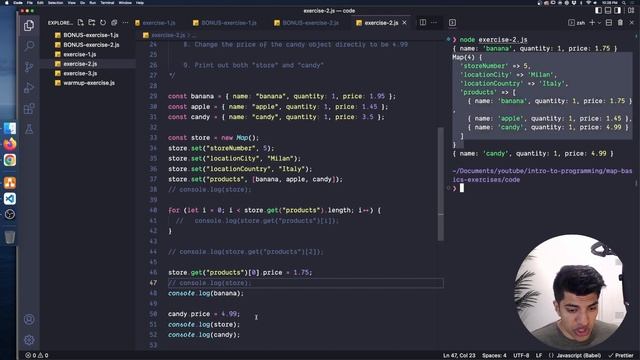Click 'const store = new Map();' line
This screenshot has height=360, width=640.
(213, 138)
